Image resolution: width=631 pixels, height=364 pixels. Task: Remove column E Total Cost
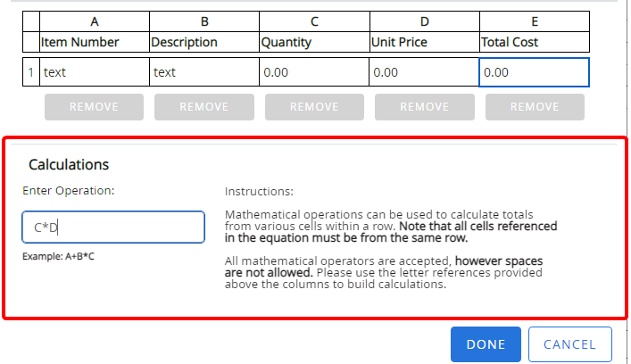click(x=535, y=107)
